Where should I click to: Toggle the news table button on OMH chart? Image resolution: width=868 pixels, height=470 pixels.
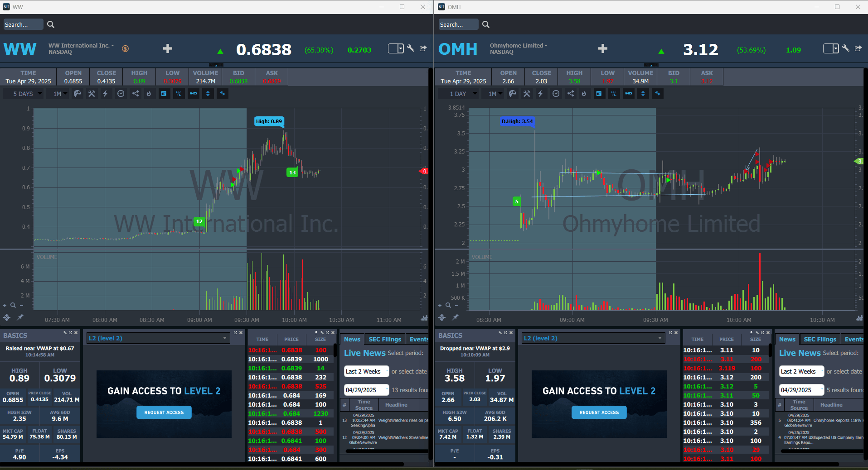(x=599, y=94)
